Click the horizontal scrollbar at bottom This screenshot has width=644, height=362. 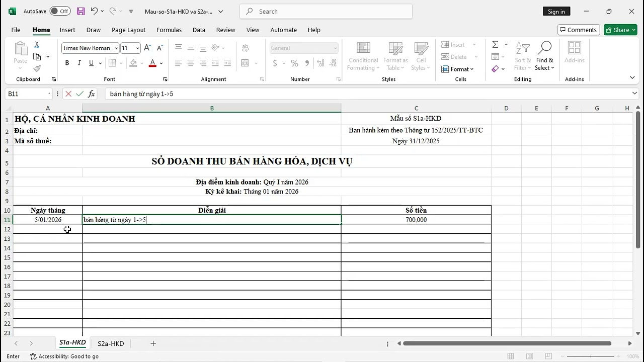pos(507,343)
